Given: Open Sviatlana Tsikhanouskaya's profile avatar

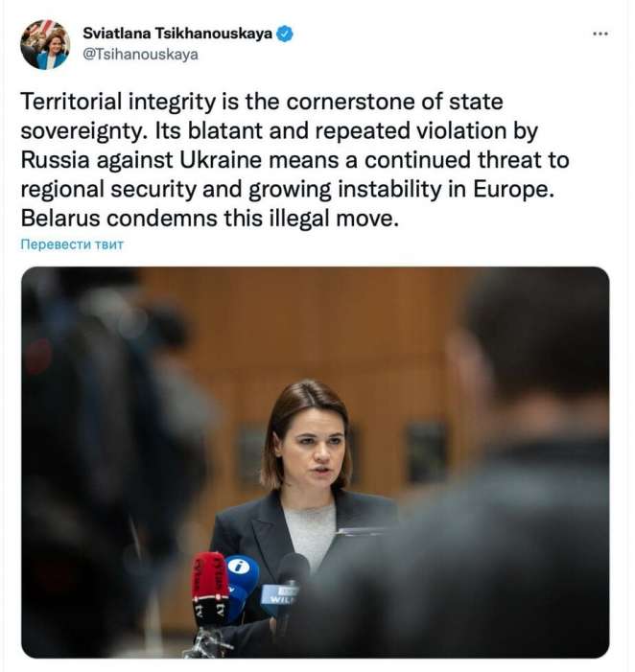Looking at the screenshot, I should click(45, 44).
